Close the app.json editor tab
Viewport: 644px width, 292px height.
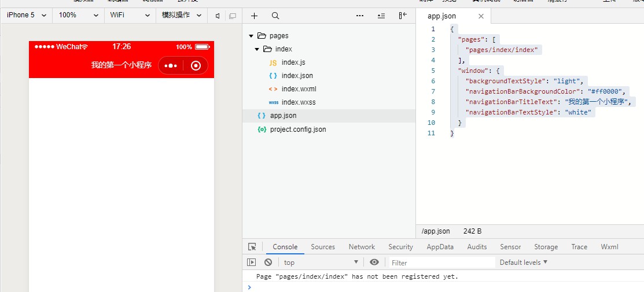[481, 16]
